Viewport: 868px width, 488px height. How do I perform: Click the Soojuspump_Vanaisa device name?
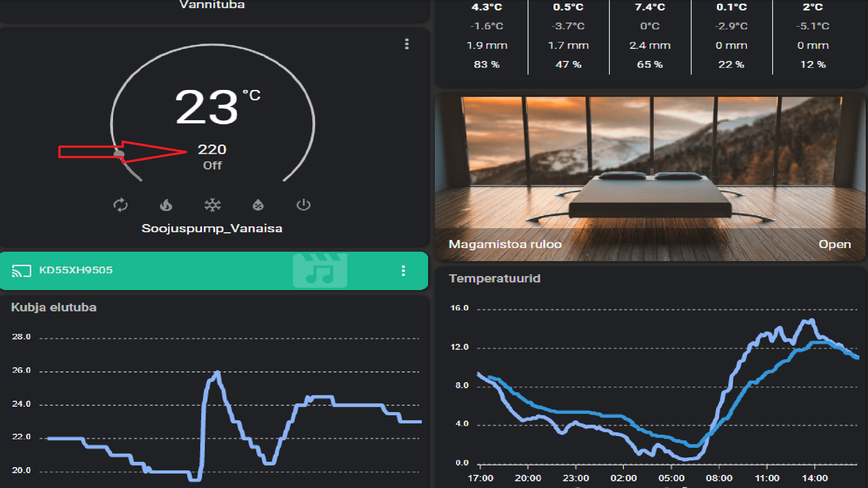pos(212,228)
